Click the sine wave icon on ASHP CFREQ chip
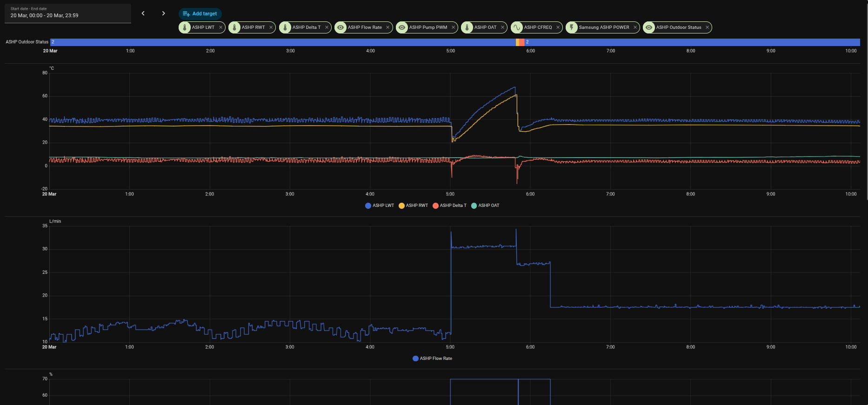The width and height of the screenshot is (868, 405). click(517, 27)
